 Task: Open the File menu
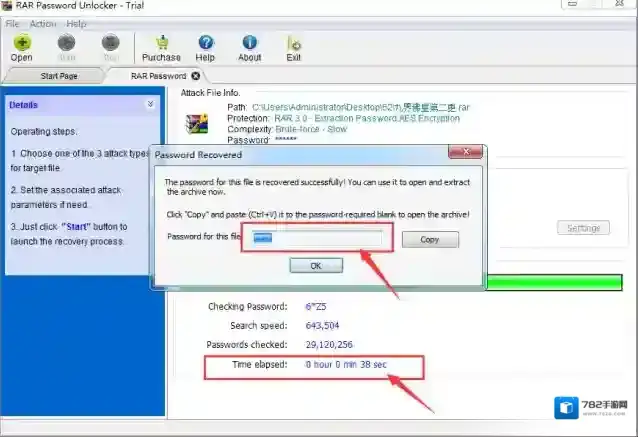tap(12, 24)
